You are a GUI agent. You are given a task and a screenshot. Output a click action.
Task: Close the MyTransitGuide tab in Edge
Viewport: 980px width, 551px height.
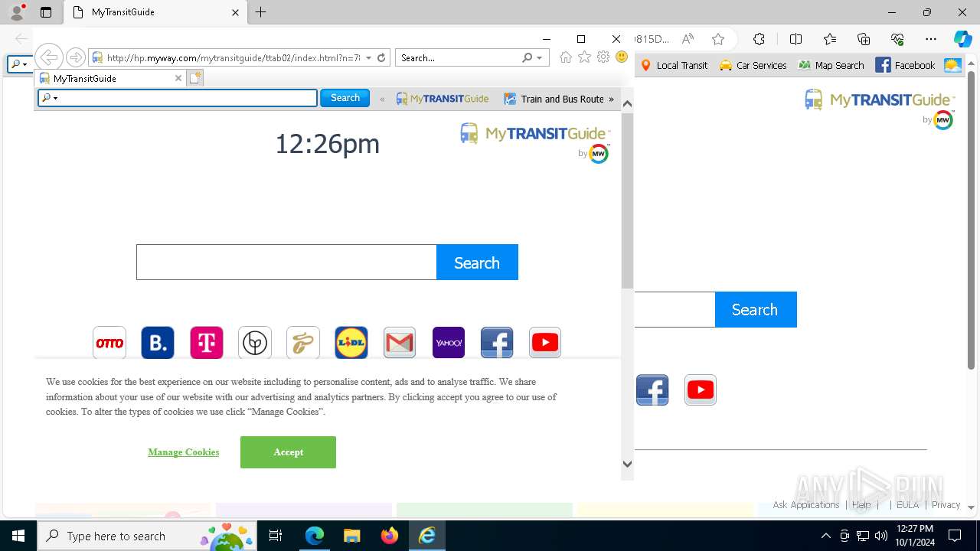[235, 12]
